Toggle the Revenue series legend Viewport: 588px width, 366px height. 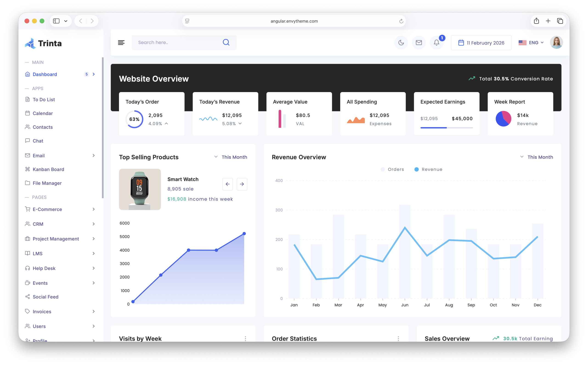(x=428, y=169)
